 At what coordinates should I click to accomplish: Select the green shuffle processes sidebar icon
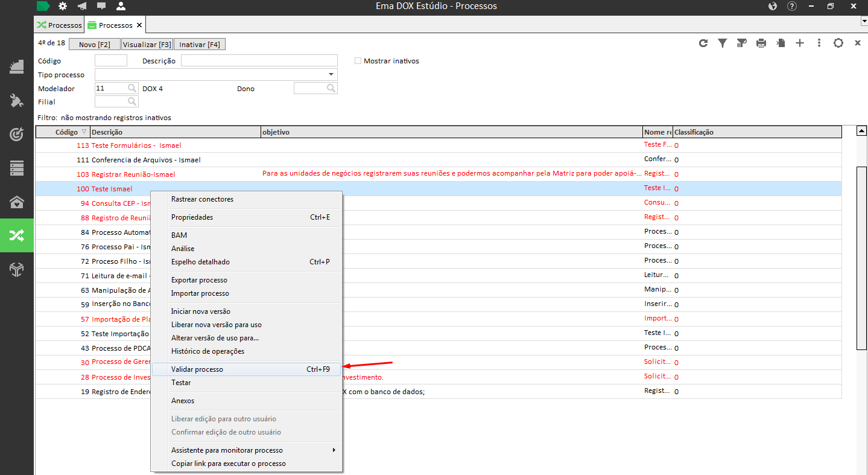point(17,236)
